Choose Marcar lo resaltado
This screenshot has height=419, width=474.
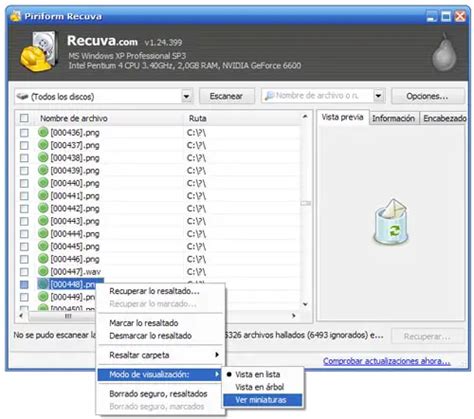click(144, 323)
